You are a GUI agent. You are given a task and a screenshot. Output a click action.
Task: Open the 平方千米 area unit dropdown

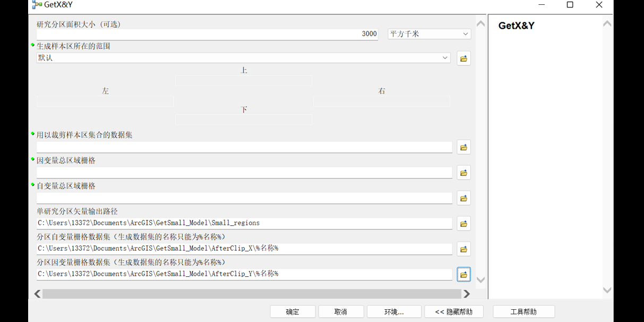(429, 34)
